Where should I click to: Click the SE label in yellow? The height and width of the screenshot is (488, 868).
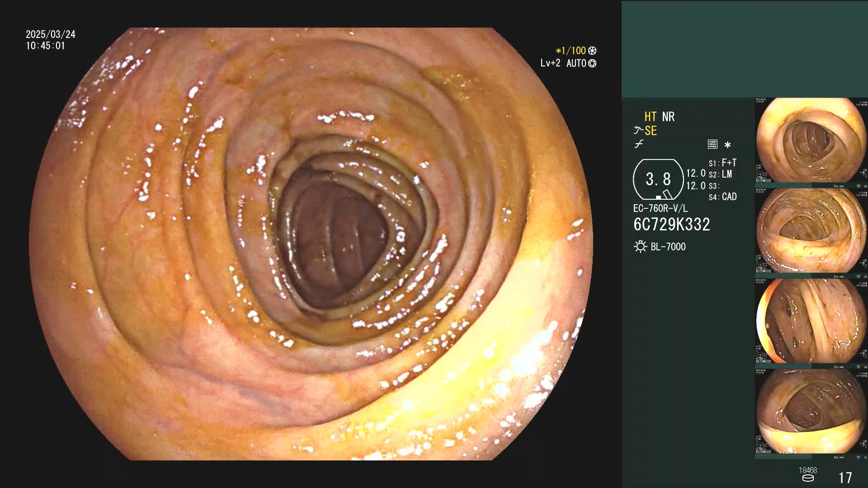[651, 131]
